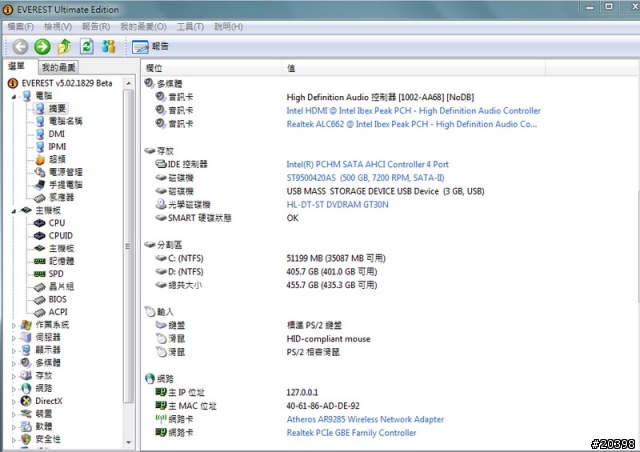Click the green Forward arrow icon

pyautogui.click(x=42, y=47)
